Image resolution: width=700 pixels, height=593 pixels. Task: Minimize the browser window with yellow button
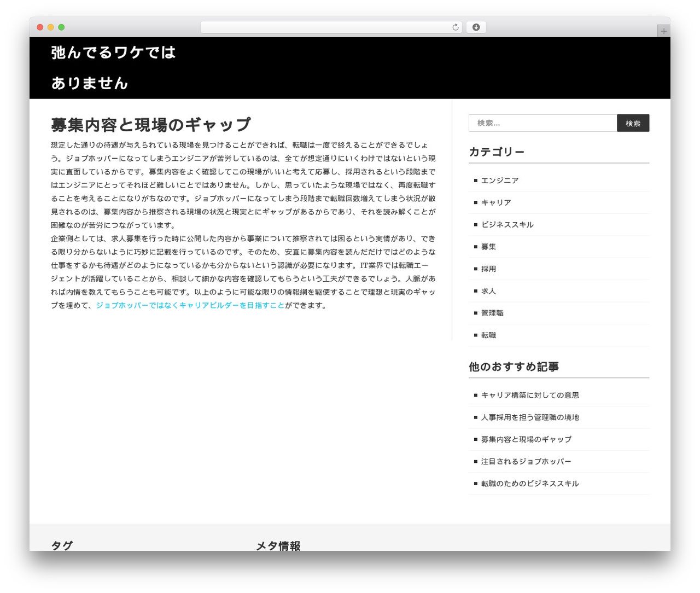coord(51,27)
